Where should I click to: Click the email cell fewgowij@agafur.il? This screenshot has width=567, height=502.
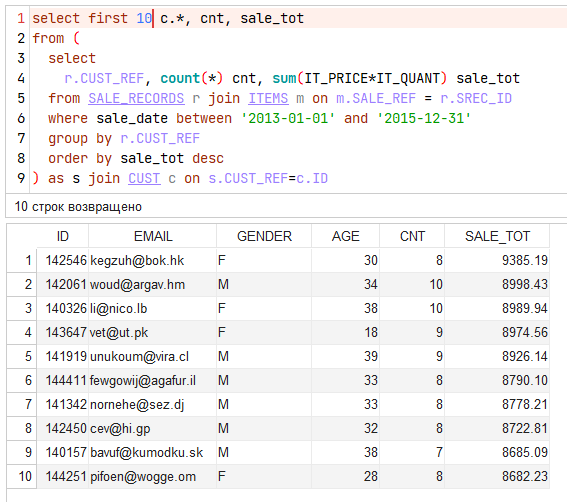pos(153,380)
